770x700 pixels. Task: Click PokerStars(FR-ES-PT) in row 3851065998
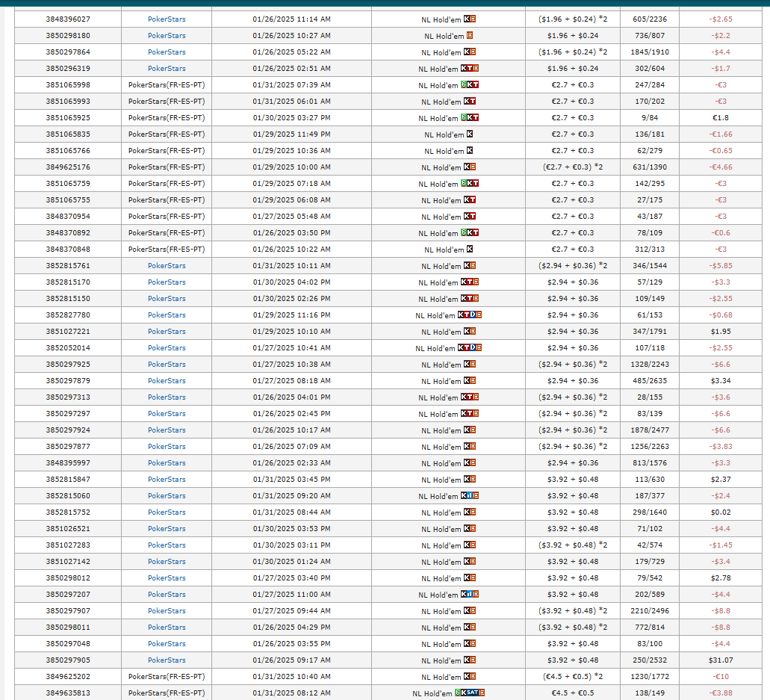point(167,85)
